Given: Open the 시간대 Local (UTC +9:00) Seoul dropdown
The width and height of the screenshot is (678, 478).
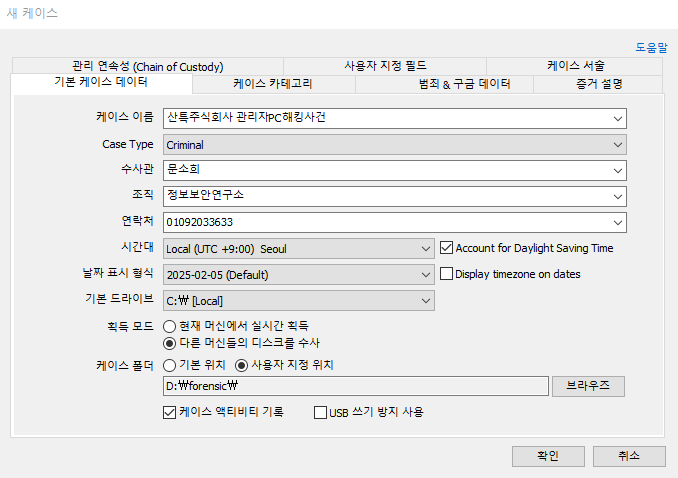Looking at the screenshot, I should (x=298, y=249).
